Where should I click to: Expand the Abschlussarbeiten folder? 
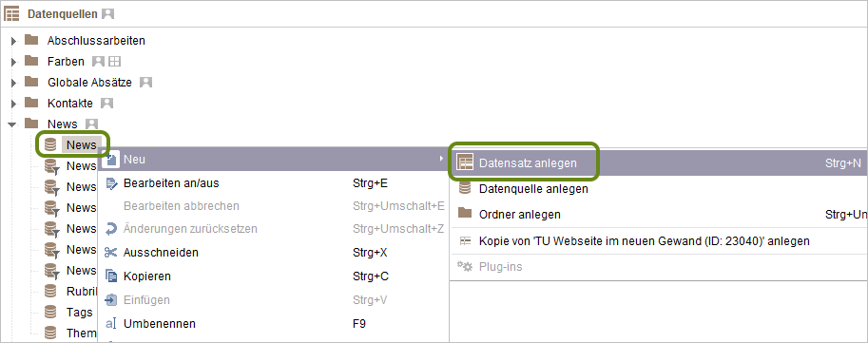click(x=13, y=41)
